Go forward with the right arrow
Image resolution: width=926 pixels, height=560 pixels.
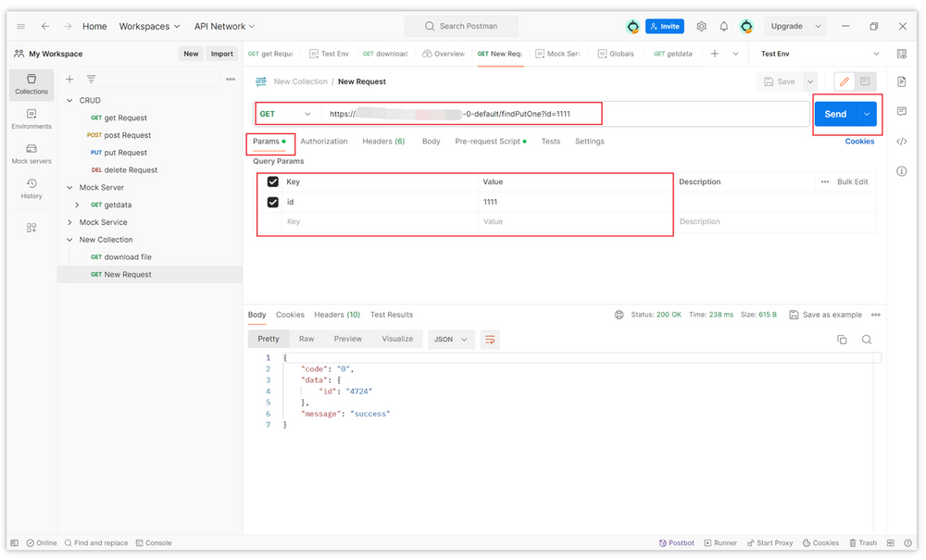[68, 27]
